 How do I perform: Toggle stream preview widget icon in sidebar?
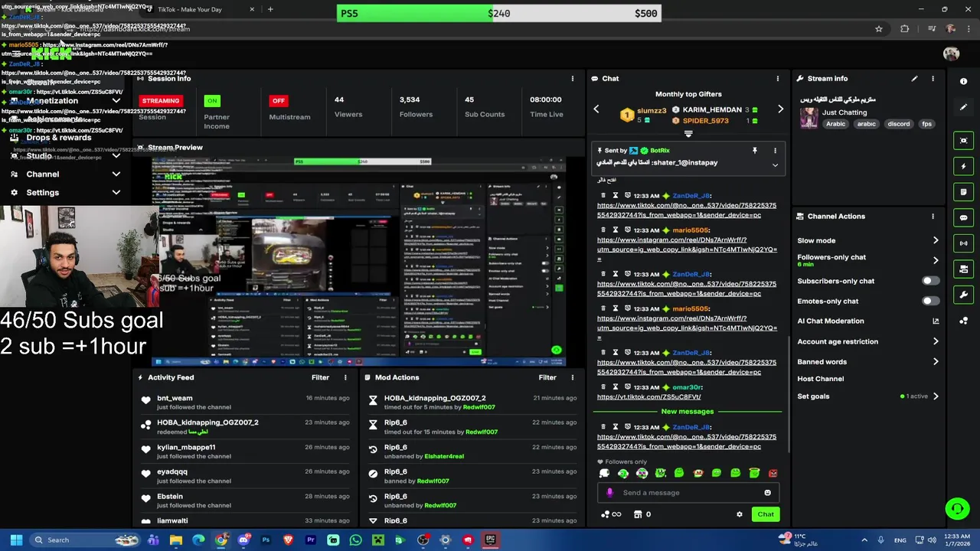pos(964,140)
